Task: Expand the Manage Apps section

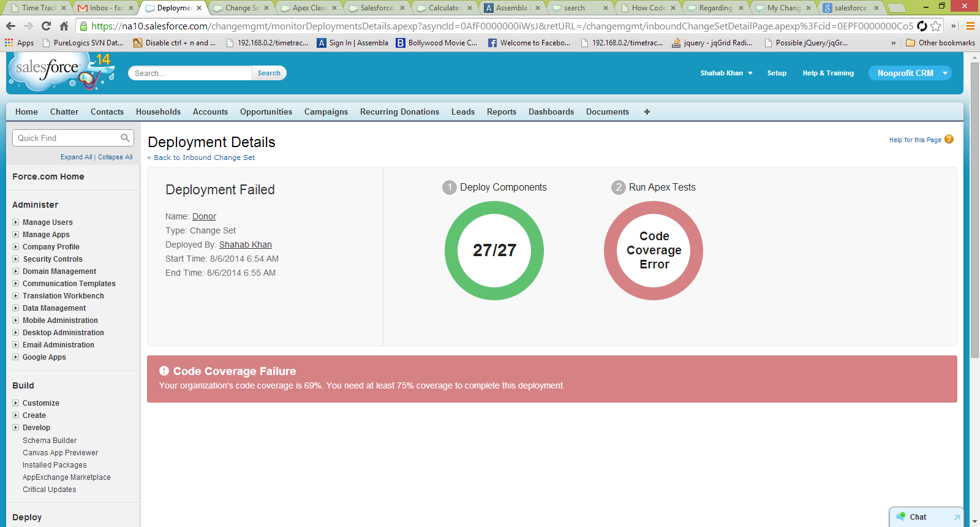Action: click(x=16, y=234)
